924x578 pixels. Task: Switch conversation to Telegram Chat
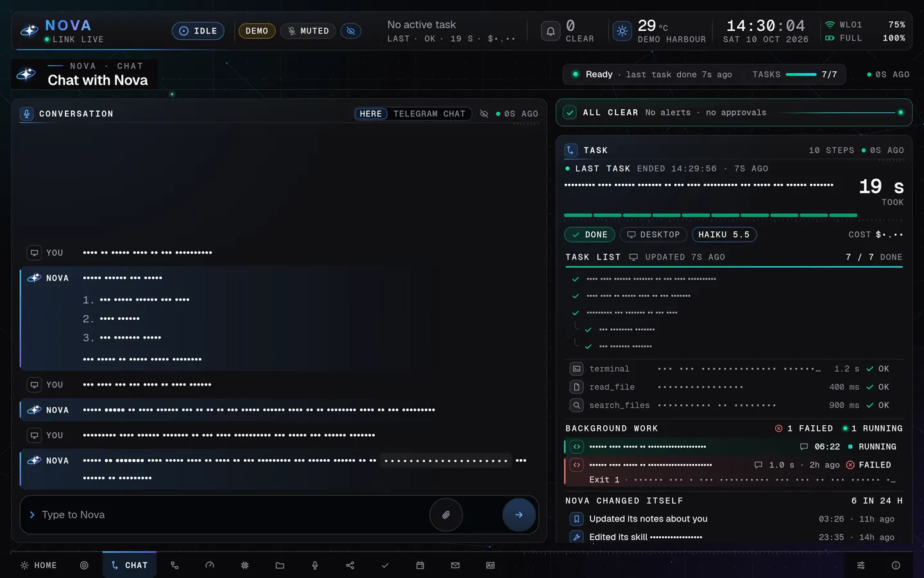[x=429, y=114]
